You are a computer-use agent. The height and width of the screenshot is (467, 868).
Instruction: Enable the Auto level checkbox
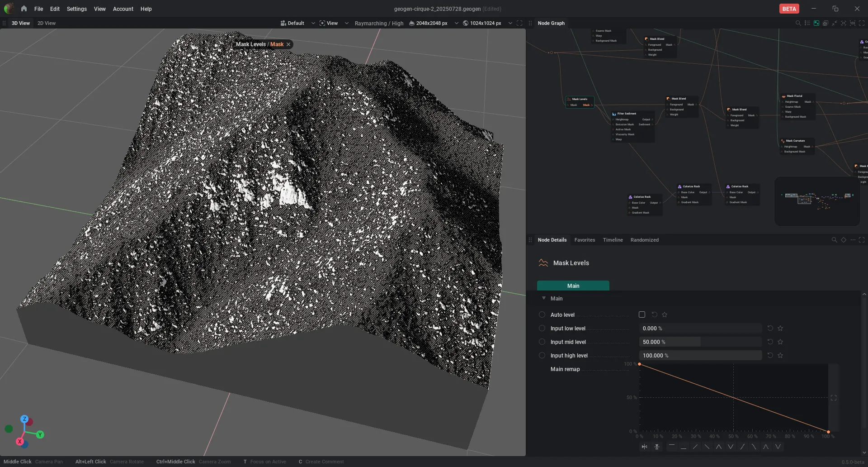tap(642, 315)
